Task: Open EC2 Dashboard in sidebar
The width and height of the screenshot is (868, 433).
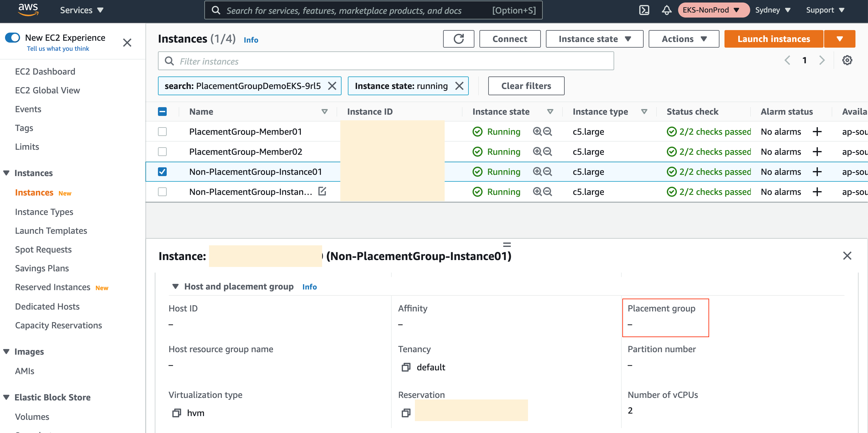Action: pos(45,71)
